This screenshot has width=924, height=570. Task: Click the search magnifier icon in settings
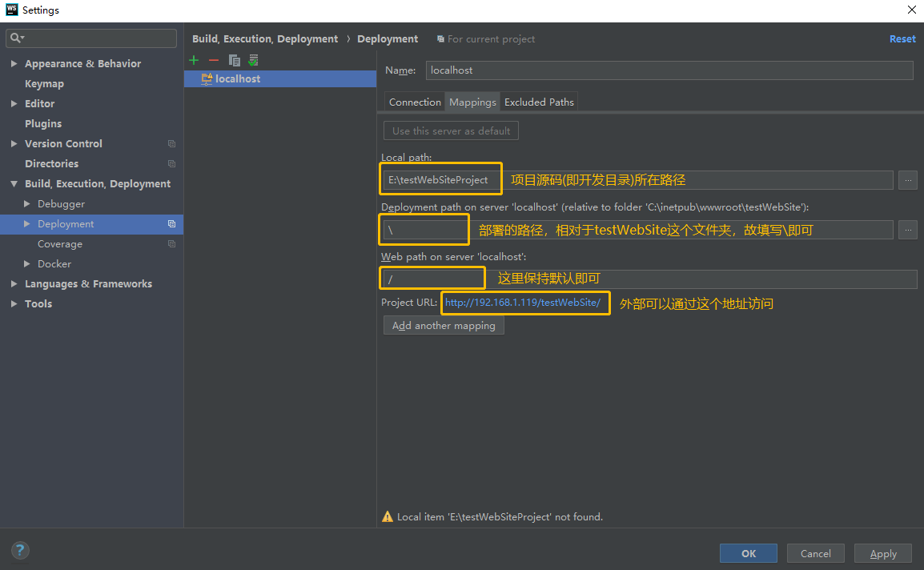[x=15, y=38]
